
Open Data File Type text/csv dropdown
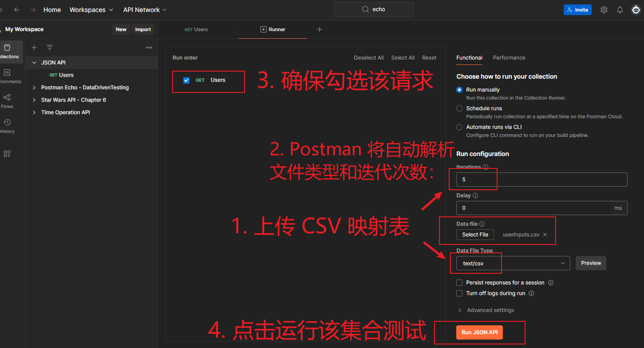click(513, 263)
